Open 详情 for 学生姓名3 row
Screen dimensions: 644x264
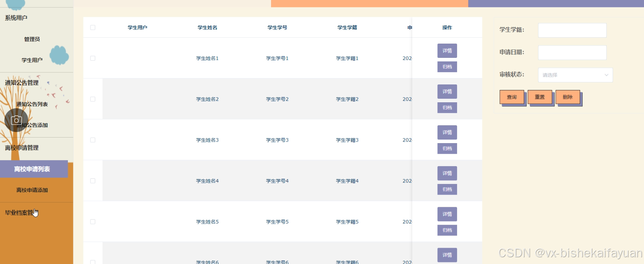click(x=447, y=132)
